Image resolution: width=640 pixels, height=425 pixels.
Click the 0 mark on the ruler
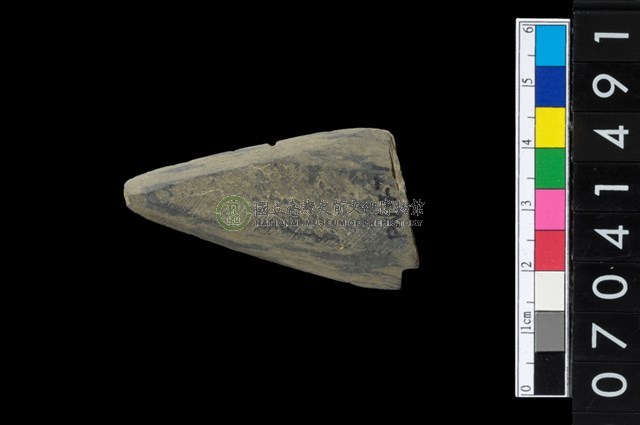[526, 388]
